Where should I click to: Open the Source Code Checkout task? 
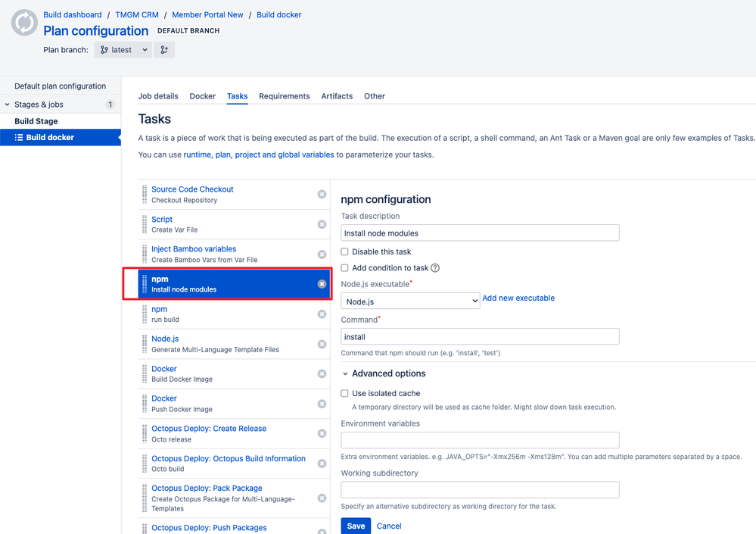[192, 189]
